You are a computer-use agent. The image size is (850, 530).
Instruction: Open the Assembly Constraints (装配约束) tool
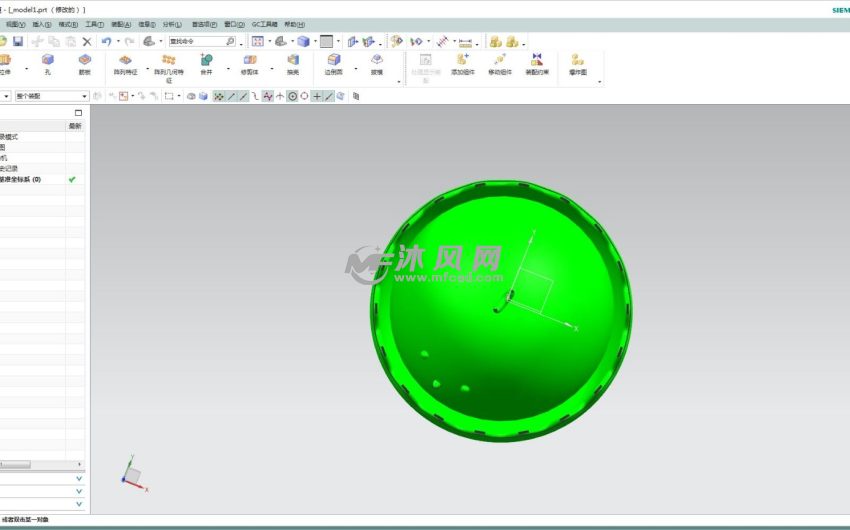pos(538,61)
